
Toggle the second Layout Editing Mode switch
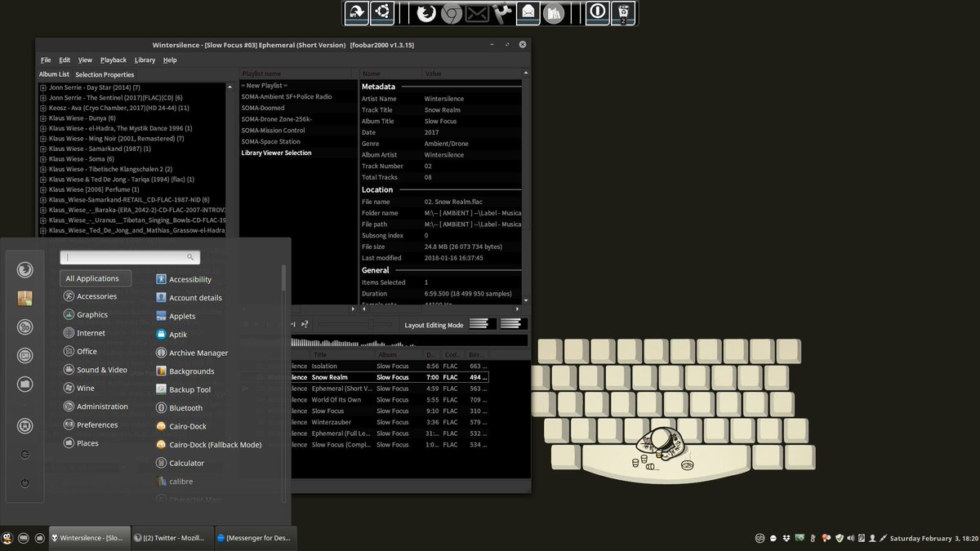[514, 324]
